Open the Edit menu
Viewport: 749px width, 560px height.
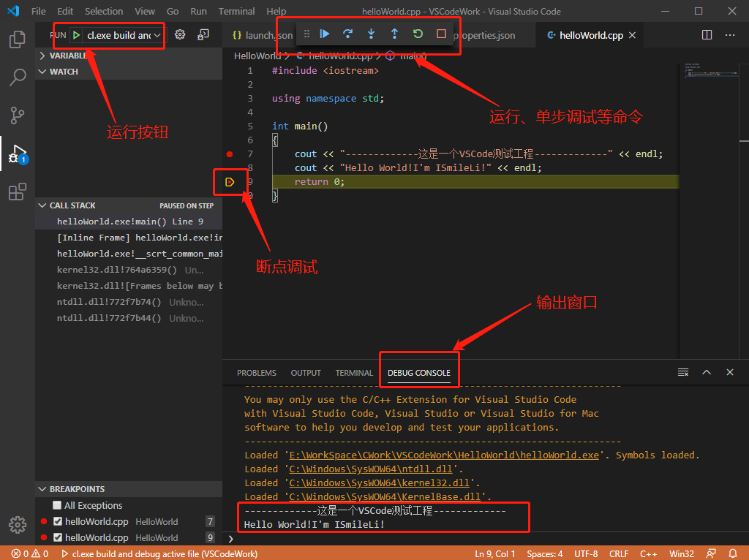pos(65,11)
